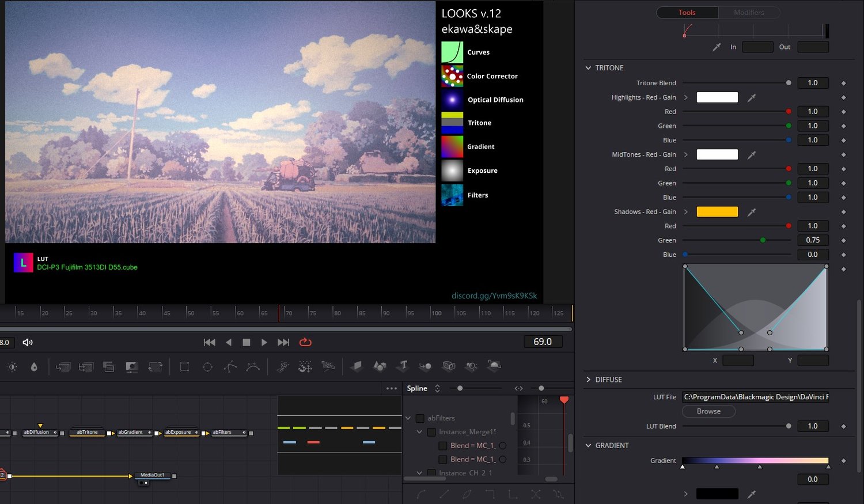Click the Rectangle mask tool
The image size is (864, 504).
coord(184,367)
